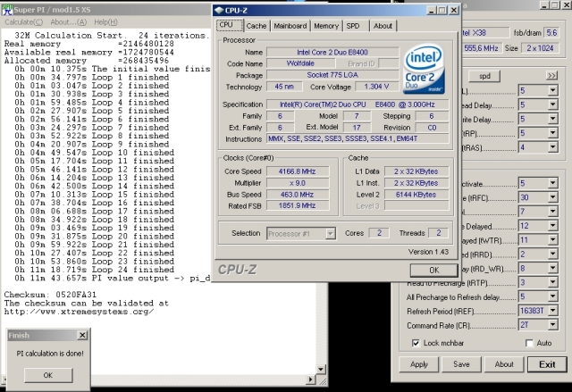Click the Name field Intel Core 2 Duo E8400

point(332,52)
